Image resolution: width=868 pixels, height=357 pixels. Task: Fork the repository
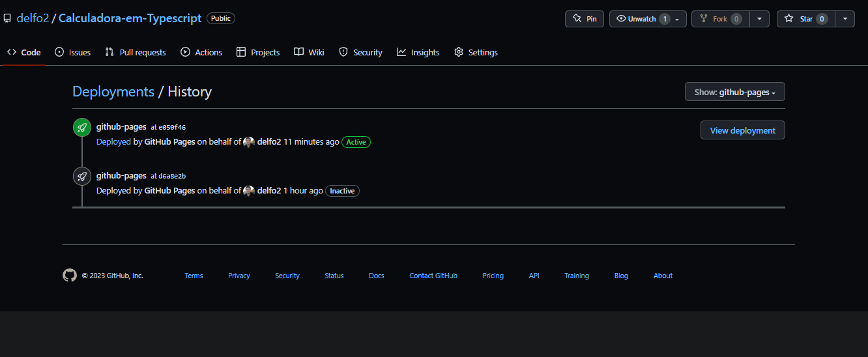pyautogui.click(x=720, y=19)
